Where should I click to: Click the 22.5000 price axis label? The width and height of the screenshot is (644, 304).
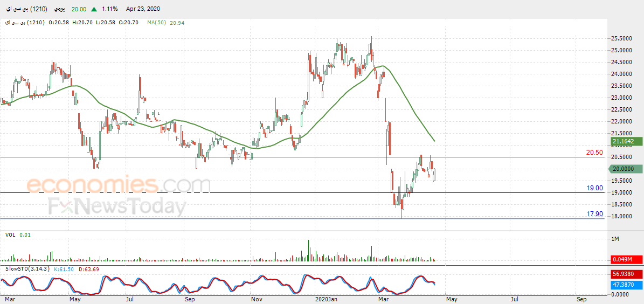point(622,109)
